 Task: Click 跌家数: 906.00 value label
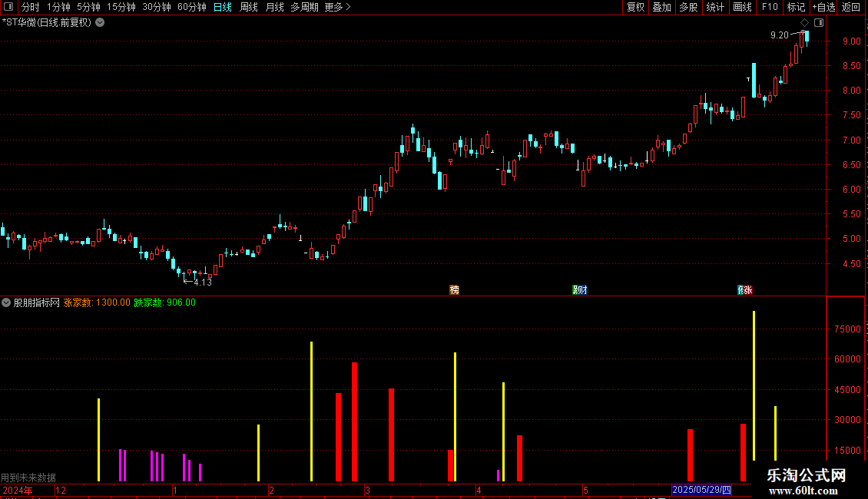click(165, 302)
